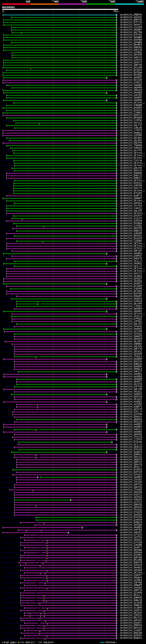Click the cyan ~100% identity legend segment

click(x=130, y=4)
